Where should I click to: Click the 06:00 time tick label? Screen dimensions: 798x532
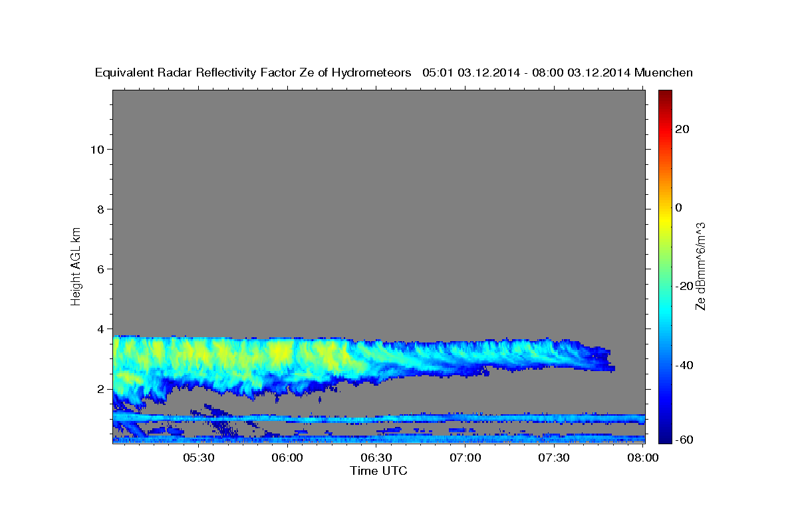point(288,458)
